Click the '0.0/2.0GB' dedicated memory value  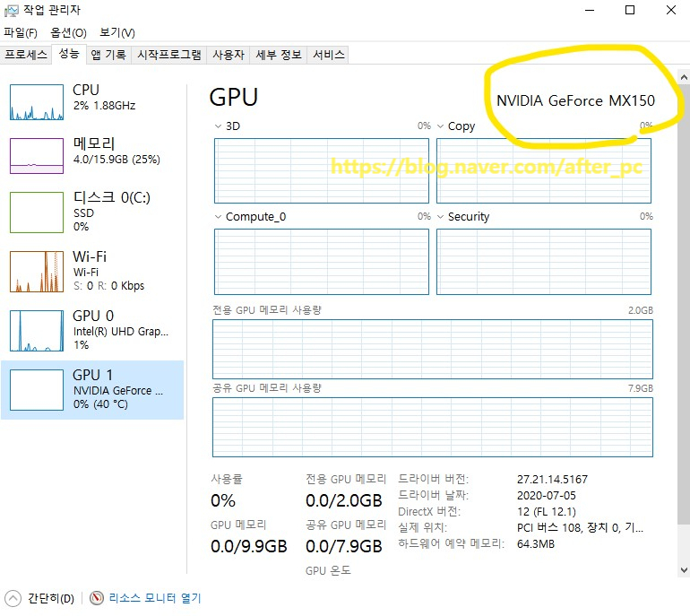point(344,500)
